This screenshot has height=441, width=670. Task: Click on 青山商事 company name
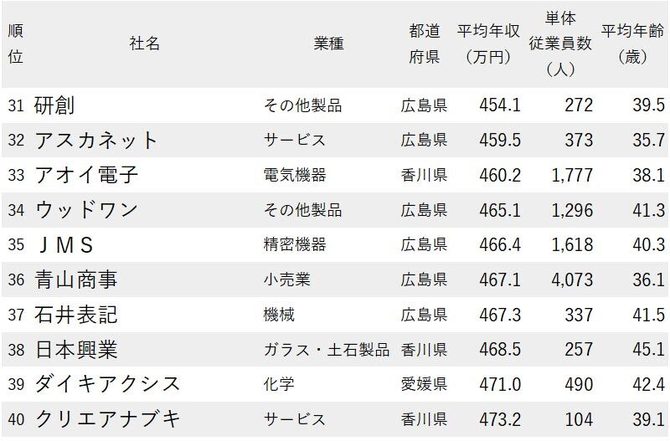[x=76, y=280]
